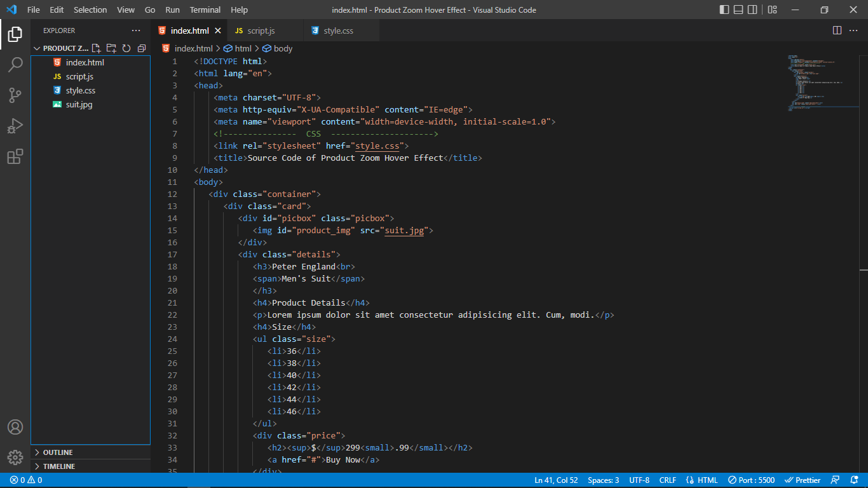Screen dimensions: 868x488
Task: Click the Prettier status bar entry
Action: tap(803, 480)
